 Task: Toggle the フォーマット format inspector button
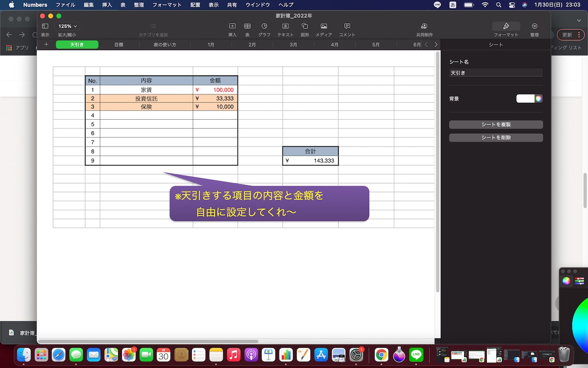click(x=506, y=26)
